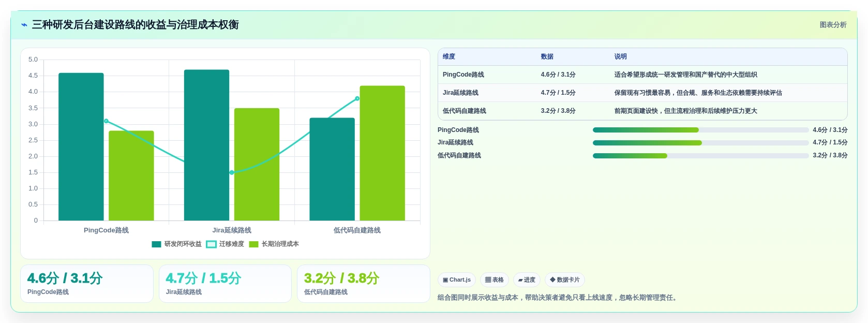Click the 维度 column header
This screenshot has width=868, height=323.
[x=449, y=56]
